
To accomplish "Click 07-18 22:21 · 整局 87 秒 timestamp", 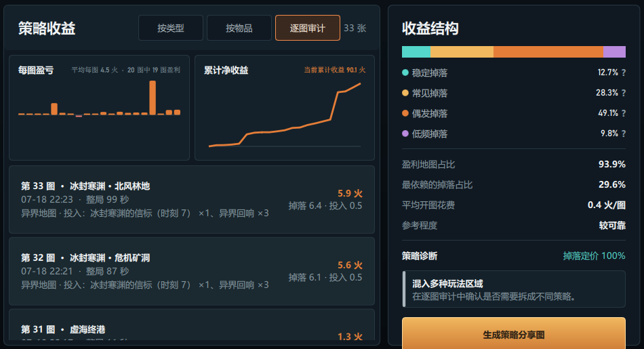I will (x=75, y=271).
